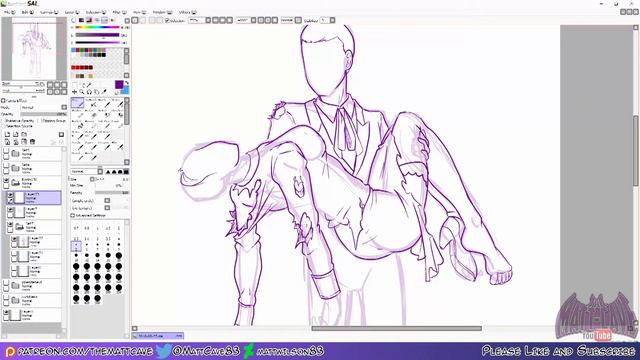The image size is (640, 360).
Task: Select the Hand pan tool
Action: point(96,92)
